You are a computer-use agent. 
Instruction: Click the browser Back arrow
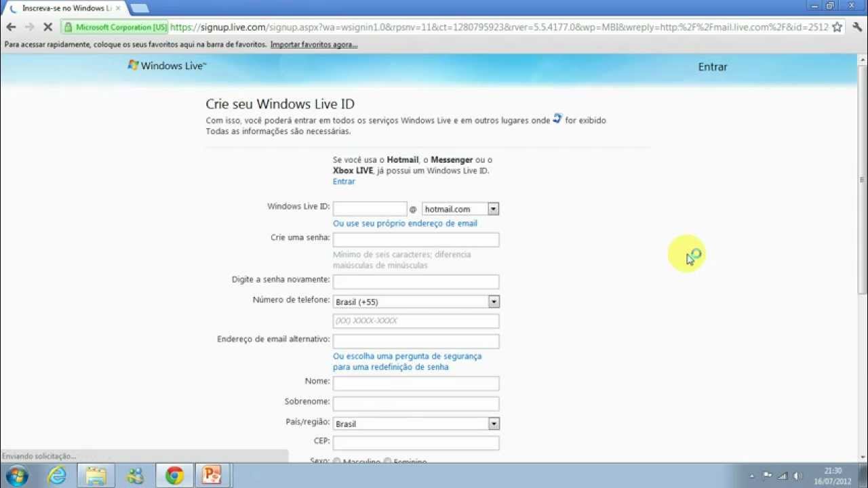(x=11, y=27)
